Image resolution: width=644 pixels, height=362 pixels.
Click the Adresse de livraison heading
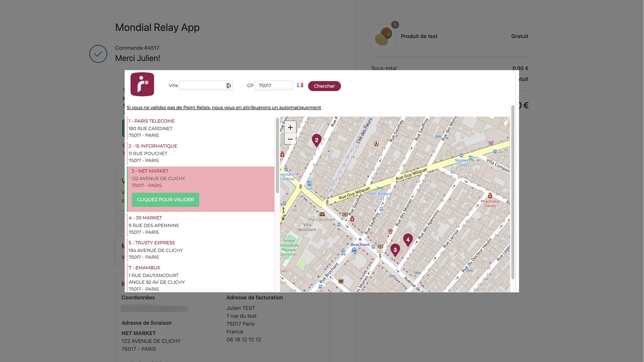point(147,323)
